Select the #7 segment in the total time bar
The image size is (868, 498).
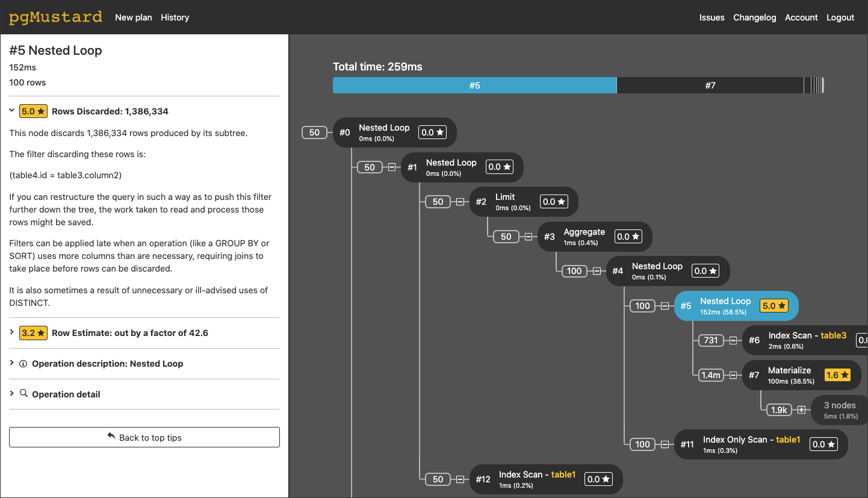[710, 85]
